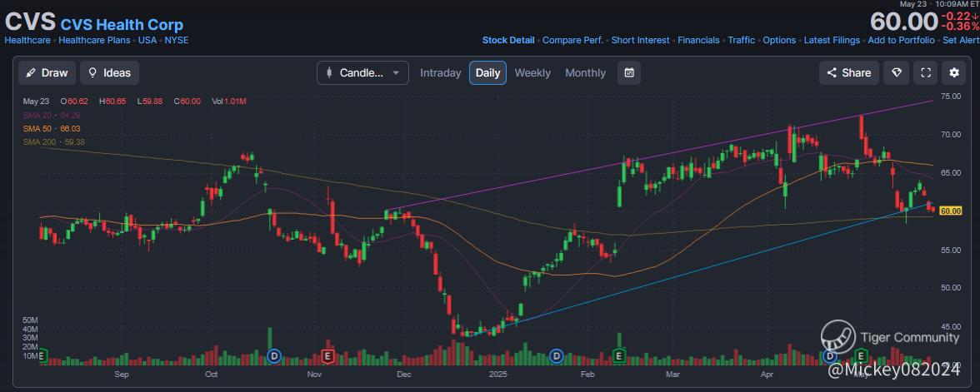980x392 pixels.
Task: Click the Healthcare sector link
Action: (27, 40)
